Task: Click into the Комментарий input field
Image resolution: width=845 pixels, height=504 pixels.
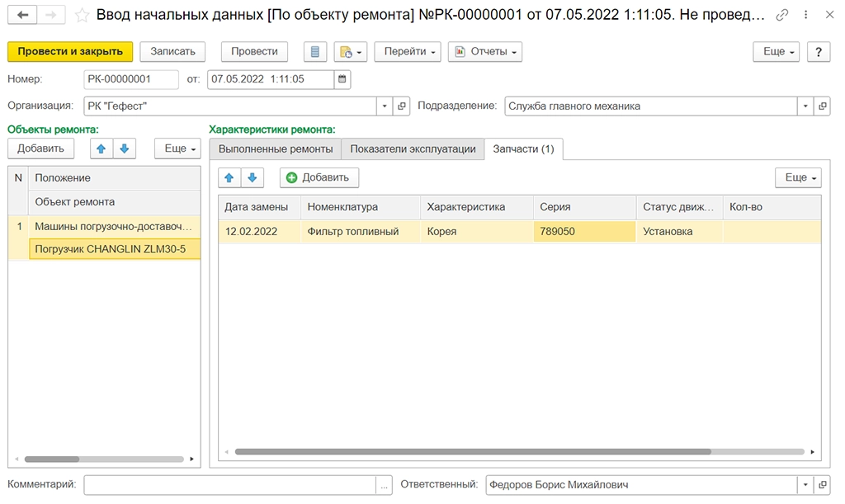Action: coord(229,485)
